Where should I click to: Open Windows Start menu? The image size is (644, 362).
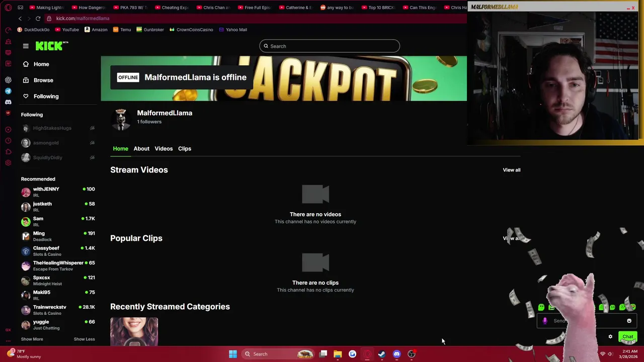[x=232, y=354]
